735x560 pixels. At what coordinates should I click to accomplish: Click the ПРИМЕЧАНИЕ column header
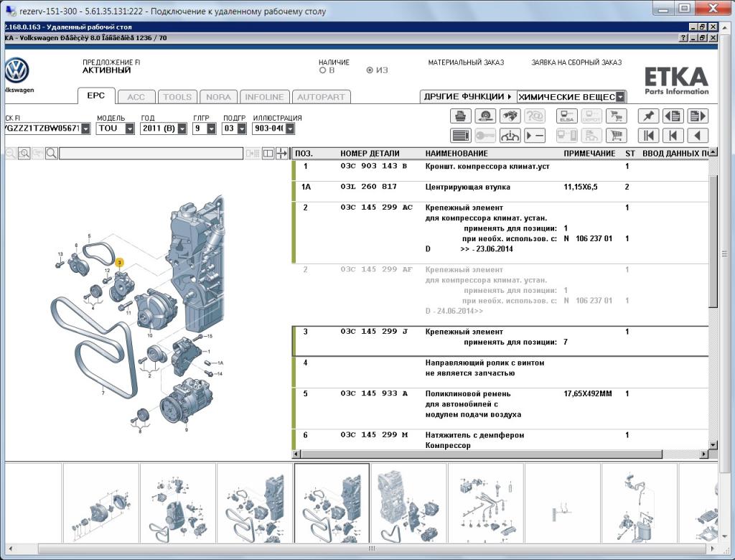pos(589,154)
